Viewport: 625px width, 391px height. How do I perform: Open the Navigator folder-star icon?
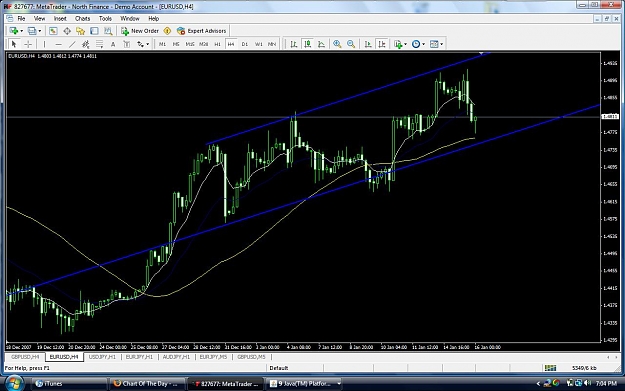pos(81,31)
